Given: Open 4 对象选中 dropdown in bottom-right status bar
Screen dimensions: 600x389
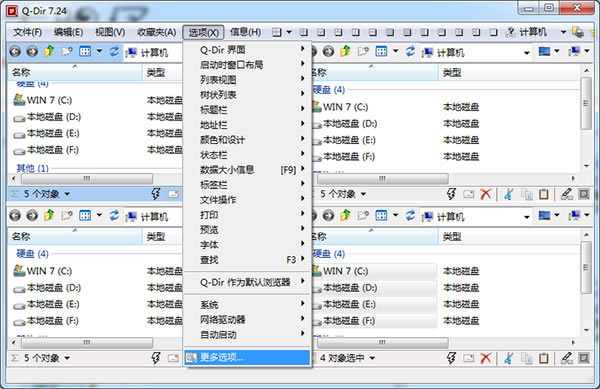Looking at the screenshot, I should 372,358.
